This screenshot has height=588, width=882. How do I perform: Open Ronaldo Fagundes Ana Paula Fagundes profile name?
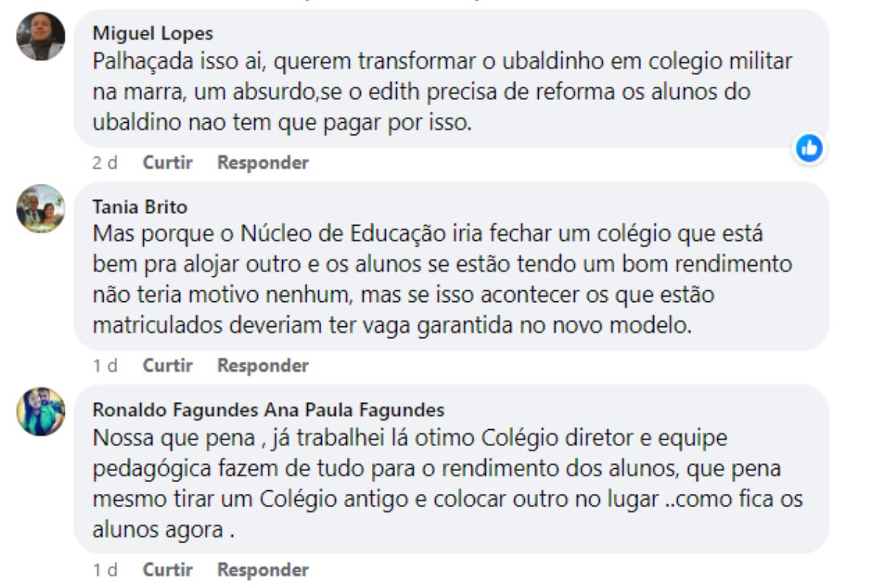(268, 409)
